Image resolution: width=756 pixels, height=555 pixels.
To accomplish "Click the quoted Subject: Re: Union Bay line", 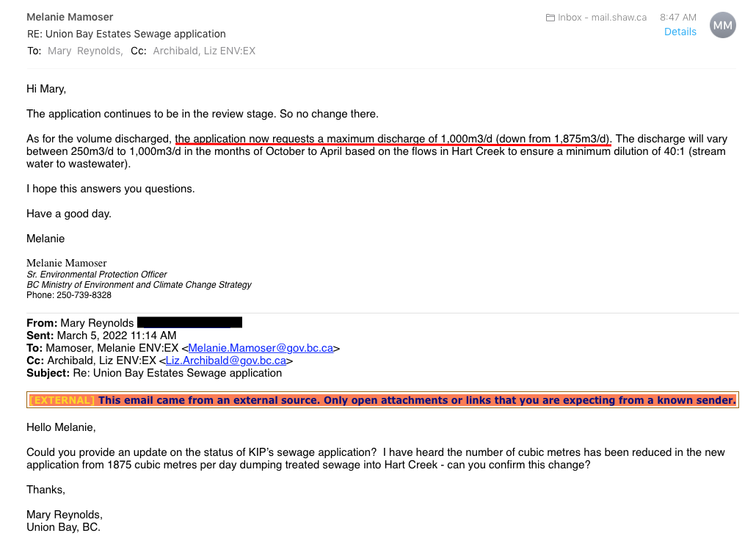I will click(154, 373).
